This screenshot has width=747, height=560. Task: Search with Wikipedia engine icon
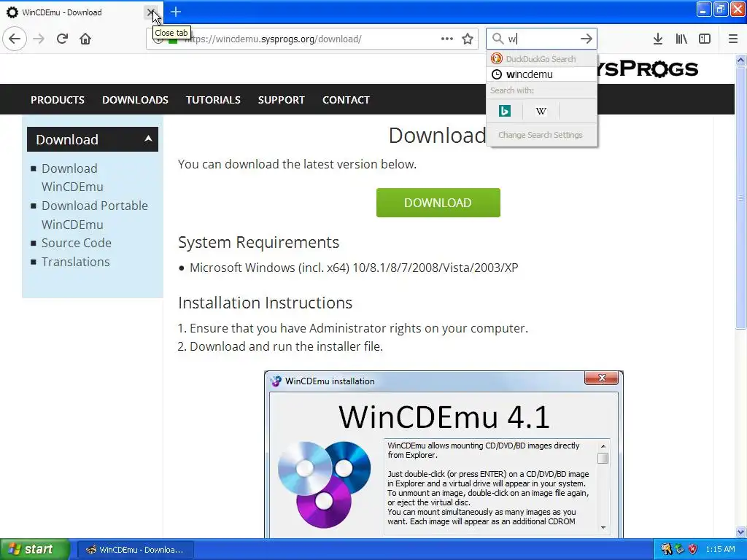coord(541,111)
